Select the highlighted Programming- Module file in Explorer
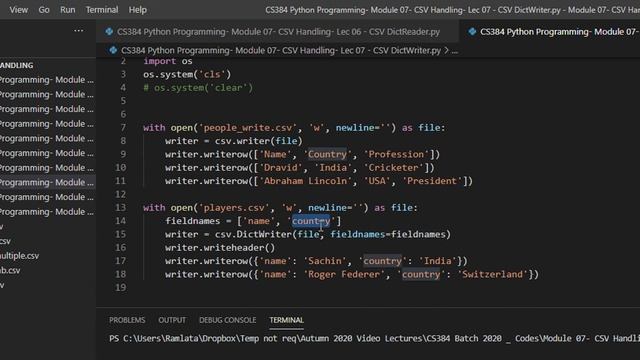Viewport: 640px width, 360px height. click(47, 182)
